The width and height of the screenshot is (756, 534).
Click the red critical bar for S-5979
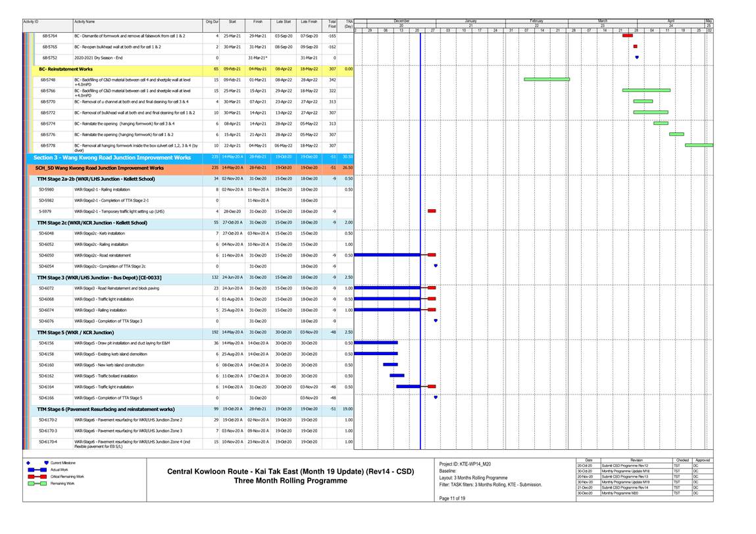point(432,211)
